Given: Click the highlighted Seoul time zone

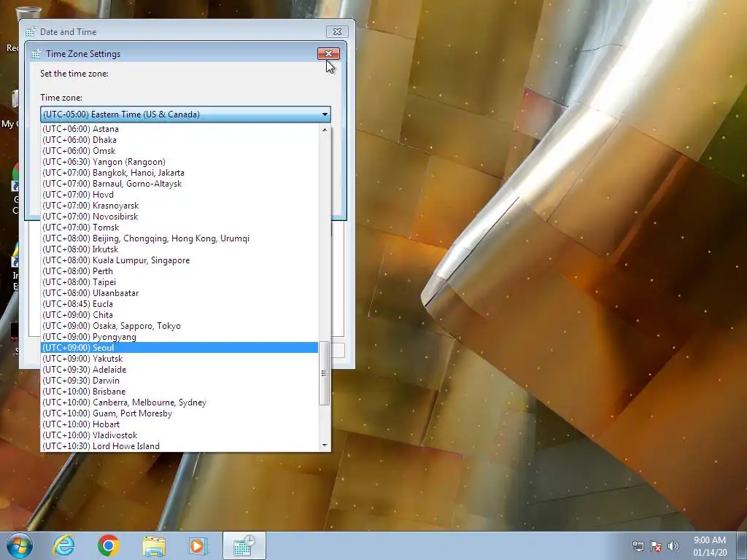Looking at the screenshot, I should click(x=179, y=348).
